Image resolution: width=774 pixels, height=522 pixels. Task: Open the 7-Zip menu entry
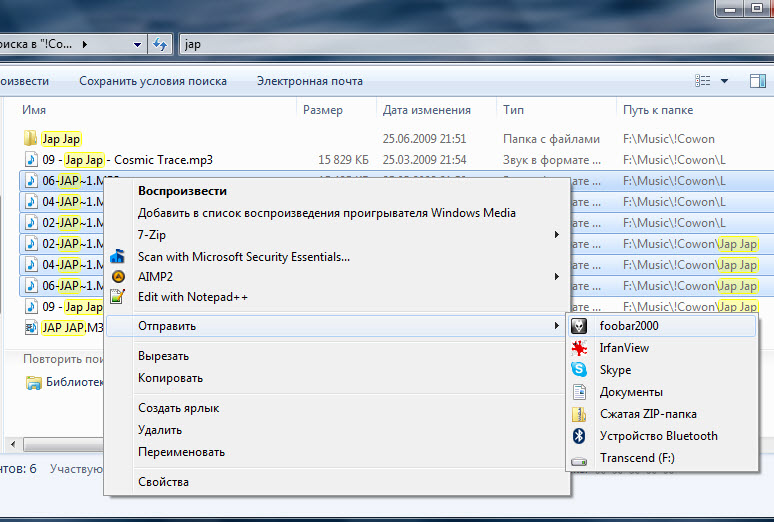152,235
